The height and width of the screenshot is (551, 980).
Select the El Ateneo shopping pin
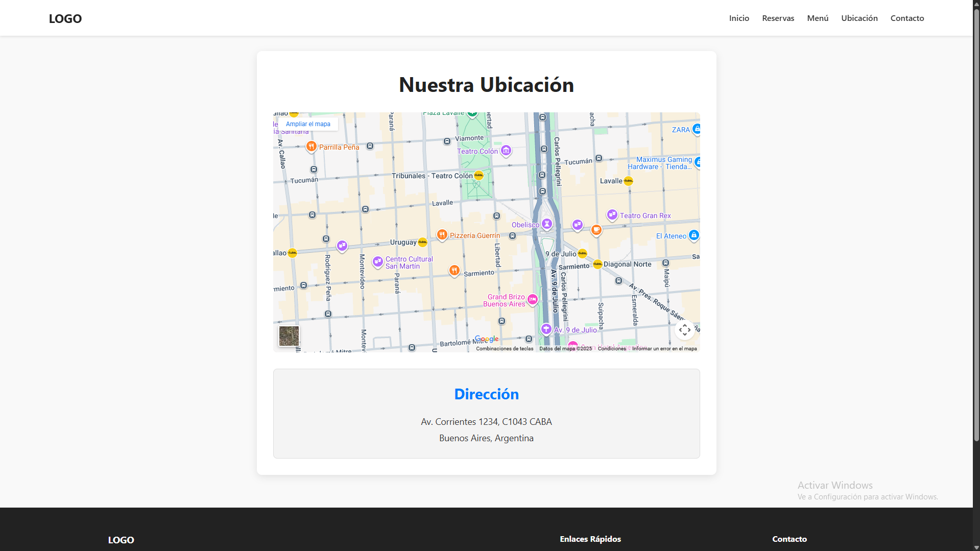tap(694, 235)
